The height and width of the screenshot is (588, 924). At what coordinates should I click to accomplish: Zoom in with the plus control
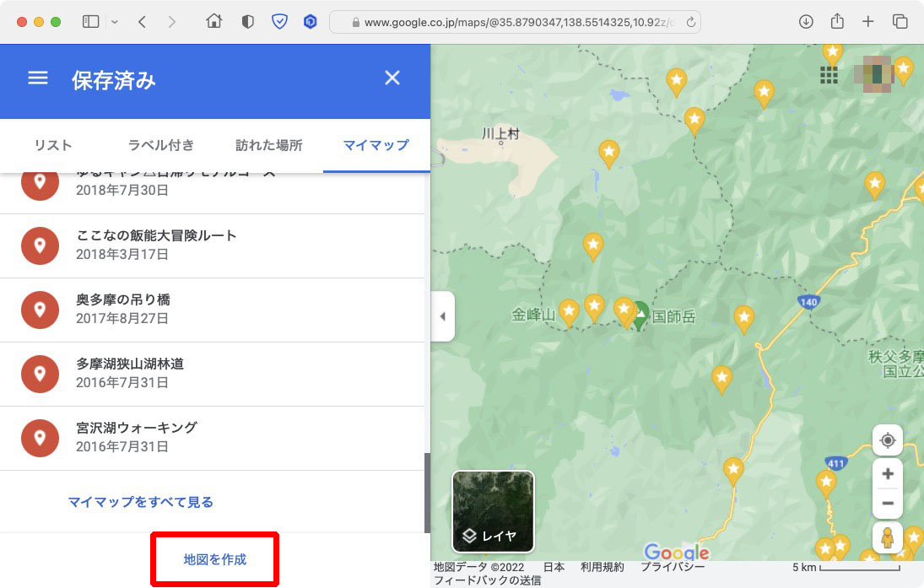click(888, 473)
